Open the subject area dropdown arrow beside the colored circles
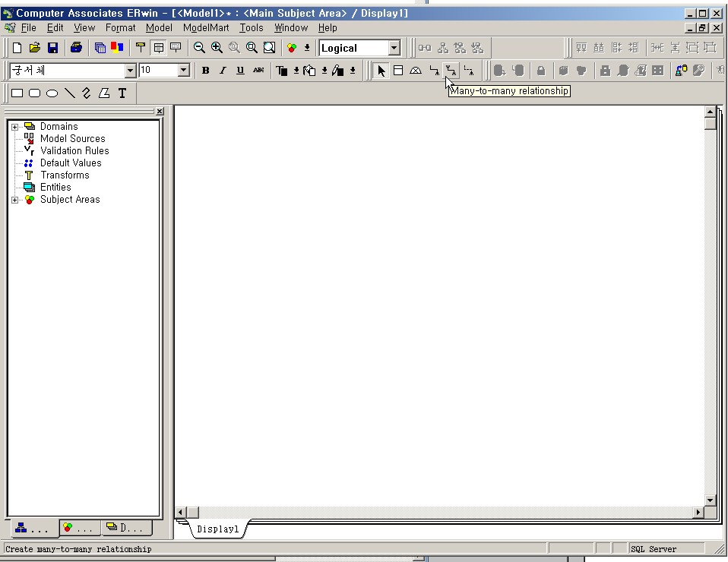 click(x=307, y=48)
